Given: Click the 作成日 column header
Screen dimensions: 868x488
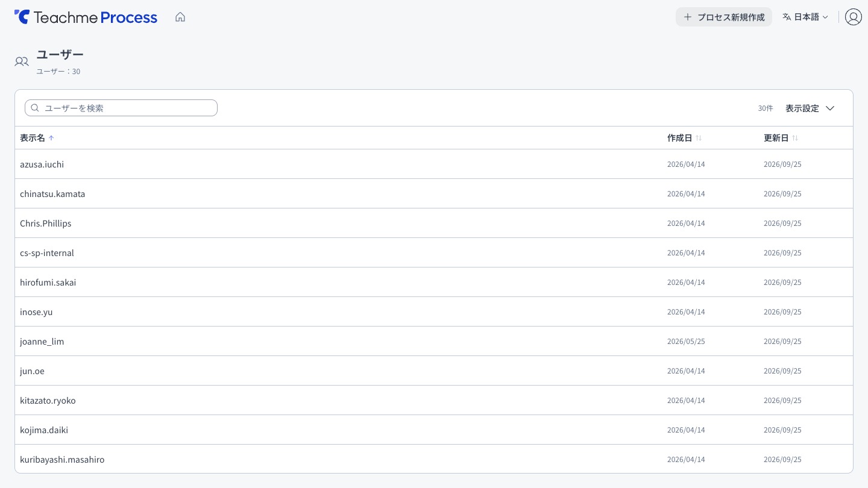Looking at the screenshot, I should [680, 138].
